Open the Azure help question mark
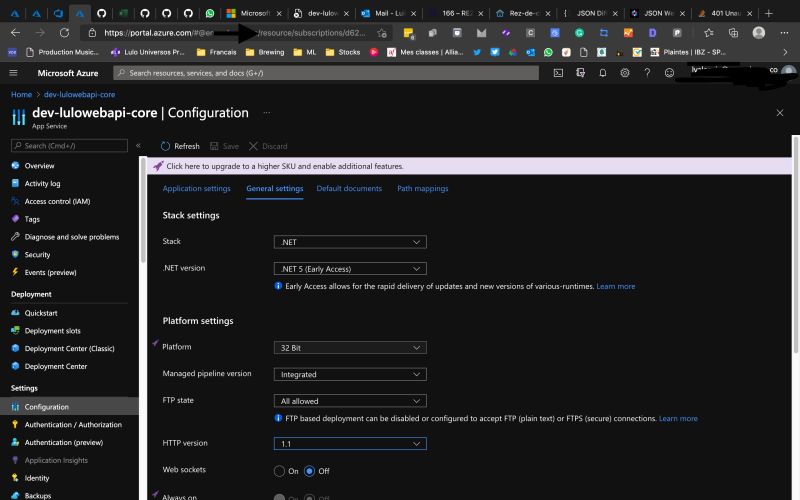This screenshot has height=500, width=800. tap(647, 73)
